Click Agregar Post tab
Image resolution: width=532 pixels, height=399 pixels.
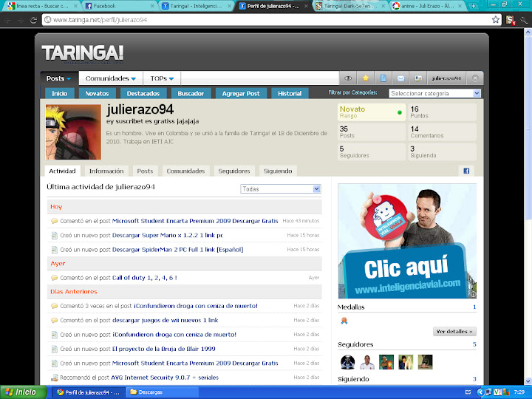pos(241,93)
